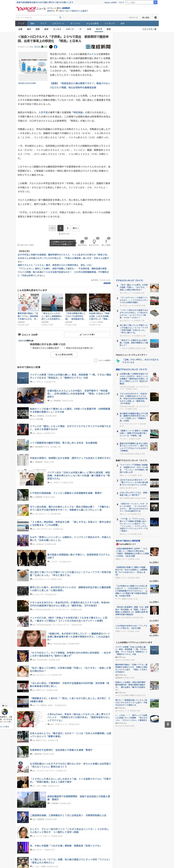Open the Yahoo! JAPAN top text link
This screenshot has height=868, width=174.
click(x=110, y=2)
